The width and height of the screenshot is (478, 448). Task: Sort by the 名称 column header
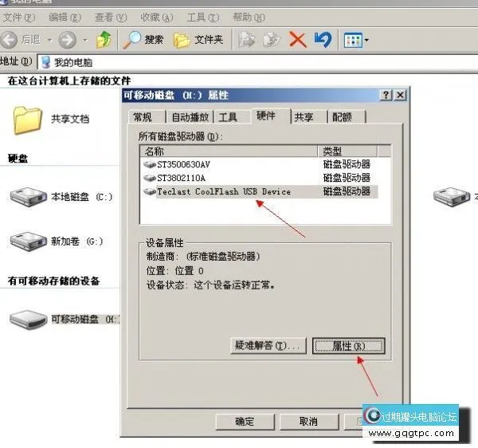[229, 151]
